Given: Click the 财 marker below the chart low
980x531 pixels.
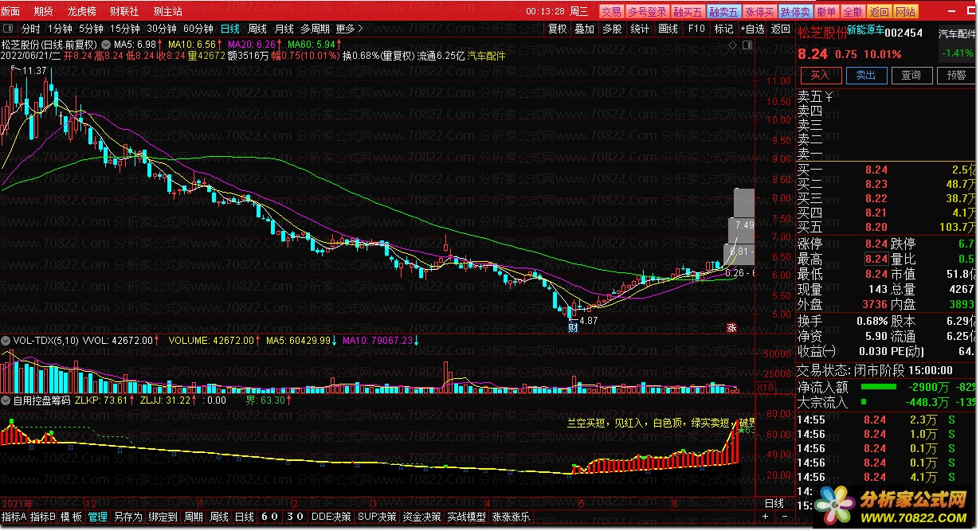Looking at the screenshot, I should pos(572,327).
